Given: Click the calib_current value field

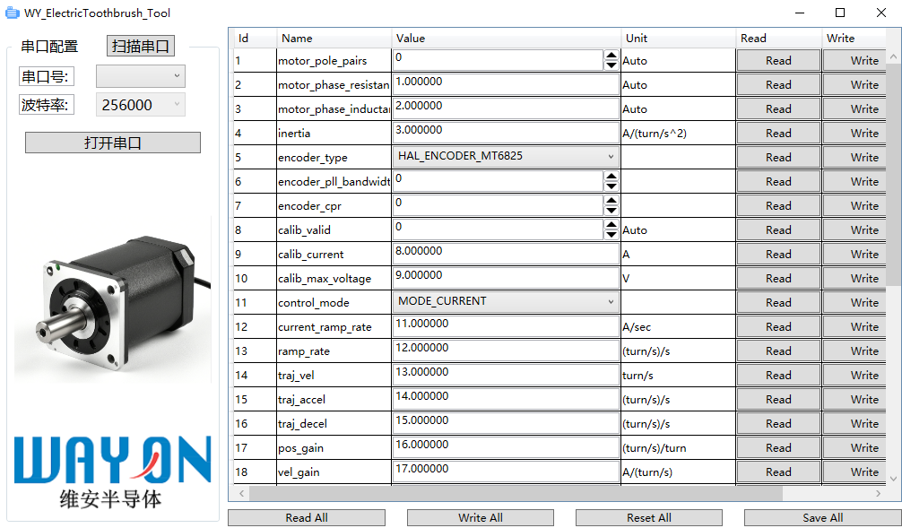Looking at the screenshot, I should [505, 254].
